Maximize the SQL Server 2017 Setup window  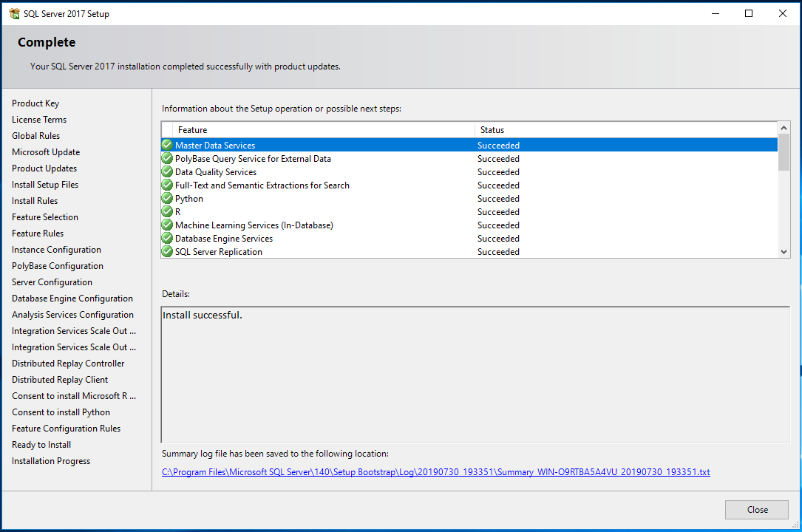point(749,13)
